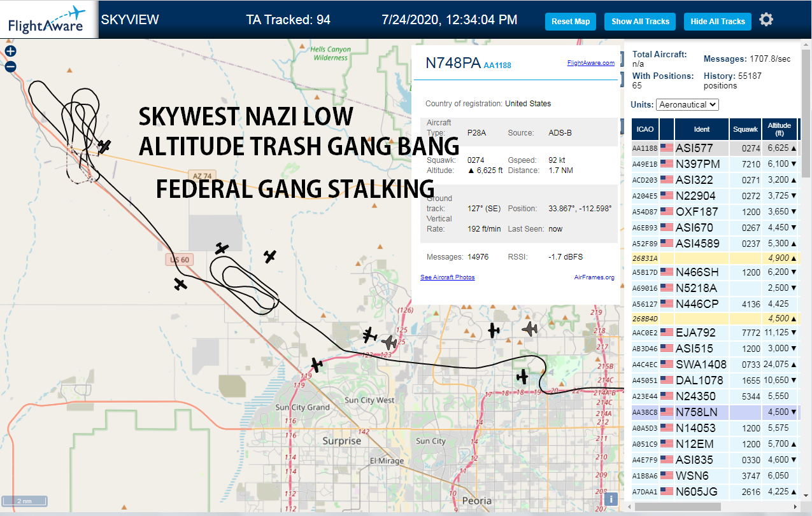Select the N24350 aircraft row
Image resolution: width=812 pixels, height=516 pixels.
[715, 396]
